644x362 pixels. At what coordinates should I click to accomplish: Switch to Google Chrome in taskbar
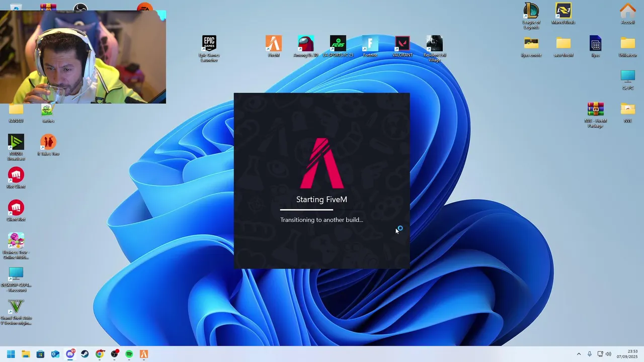pos(100,354)
